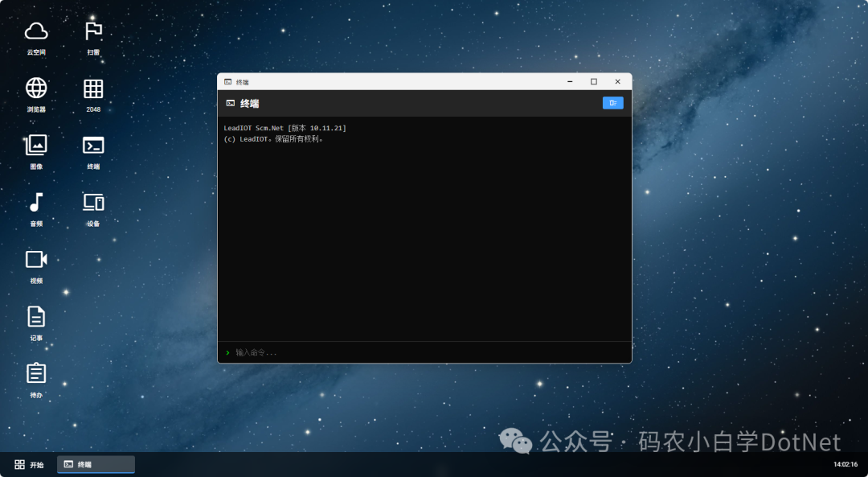Image resolution: width=868 pixels, height=477 pixels.
Task: Click the green prompt arrow in terminal
Action: point(227,352)
